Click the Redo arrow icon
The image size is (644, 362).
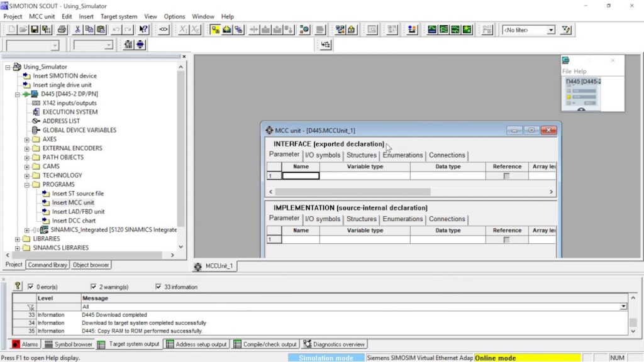click(128, 30)
